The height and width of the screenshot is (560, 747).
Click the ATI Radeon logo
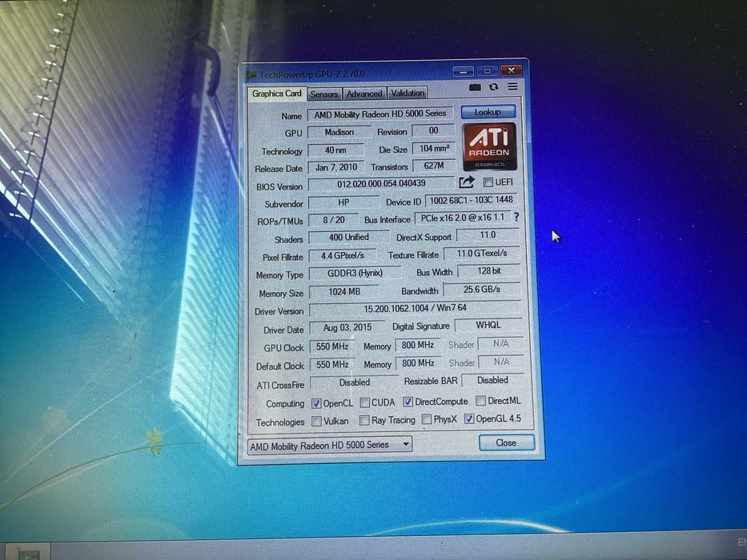pyautogui.click(x=489, y=146)
